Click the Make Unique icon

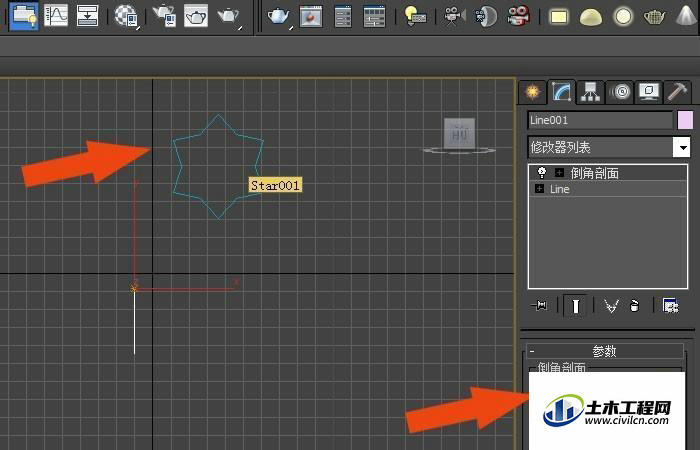[611, 306]
